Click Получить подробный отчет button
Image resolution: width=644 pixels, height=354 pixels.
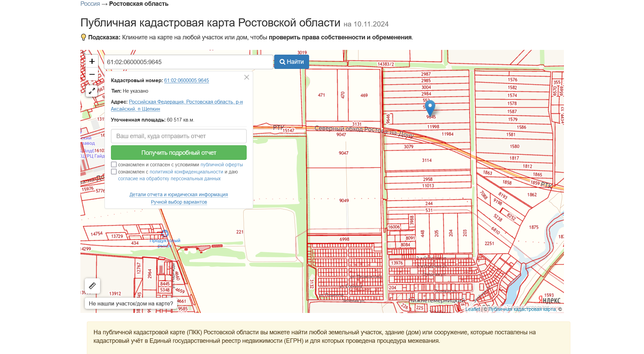178,153
